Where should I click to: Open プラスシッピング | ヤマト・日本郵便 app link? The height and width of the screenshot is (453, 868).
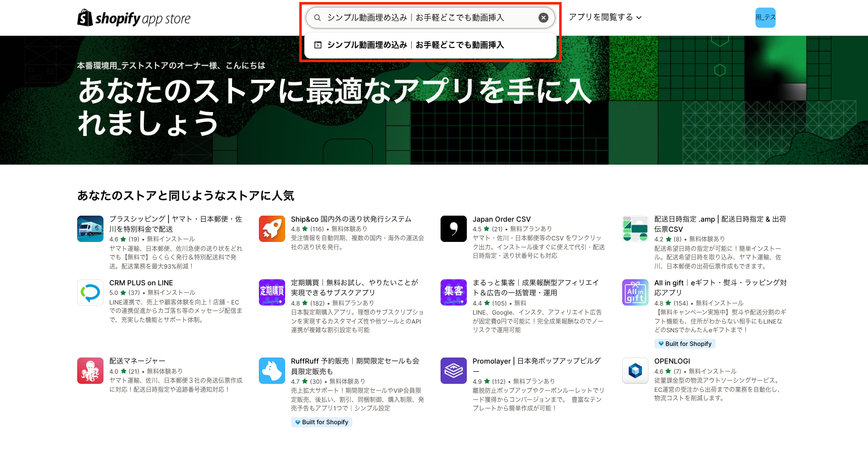tap(176, 224)
